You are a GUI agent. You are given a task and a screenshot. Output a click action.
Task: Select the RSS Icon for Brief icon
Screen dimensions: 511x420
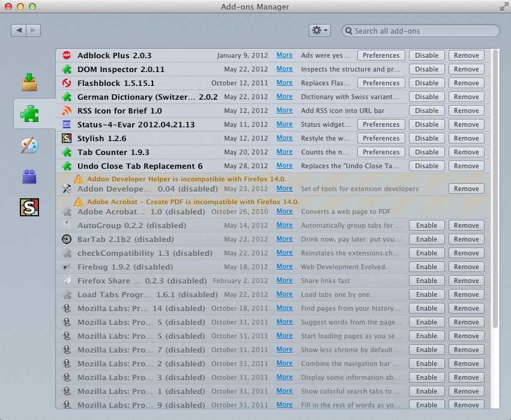67,110
